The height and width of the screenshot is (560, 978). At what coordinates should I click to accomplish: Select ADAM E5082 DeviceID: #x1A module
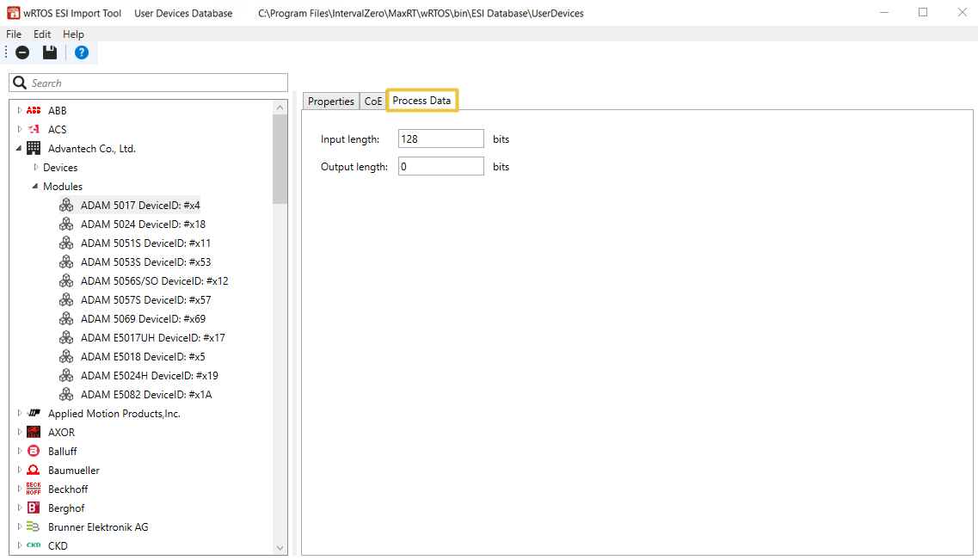[145, 395]
